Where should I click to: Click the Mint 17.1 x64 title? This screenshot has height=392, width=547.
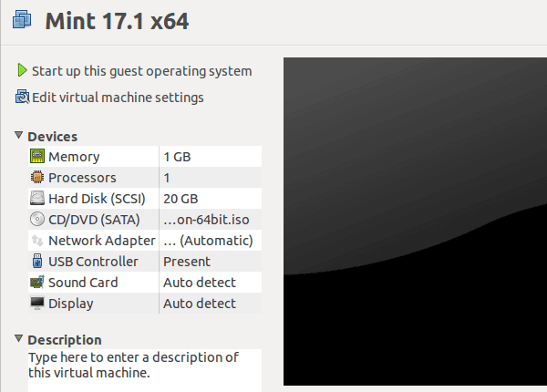click(x=117, y=21)
